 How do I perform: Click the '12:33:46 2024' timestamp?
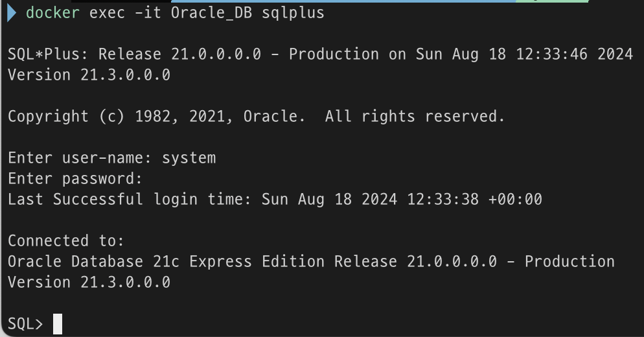coord(574,54)
